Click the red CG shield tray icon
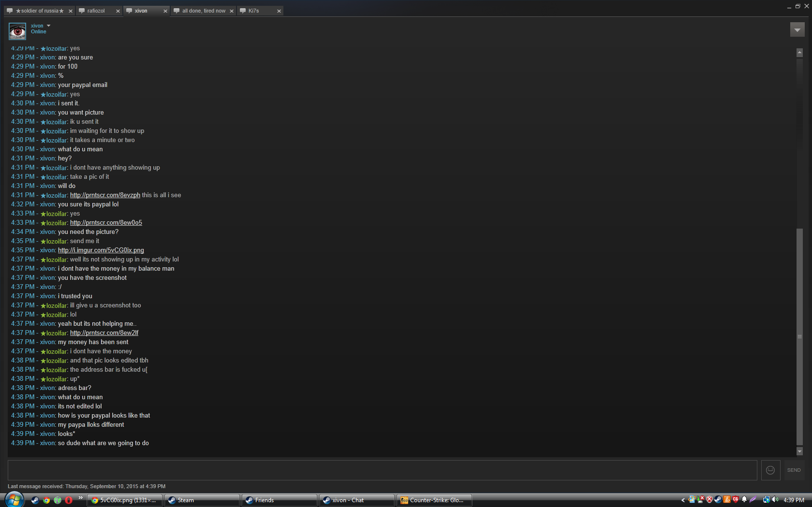Viewport: 812px width, 507px height. [x=736, y=500]
